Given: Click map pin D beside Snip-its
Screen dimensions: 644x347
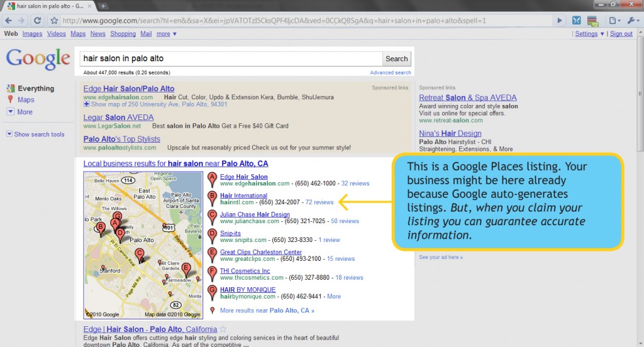Looking at the screenshot, I should pos(212,236).
